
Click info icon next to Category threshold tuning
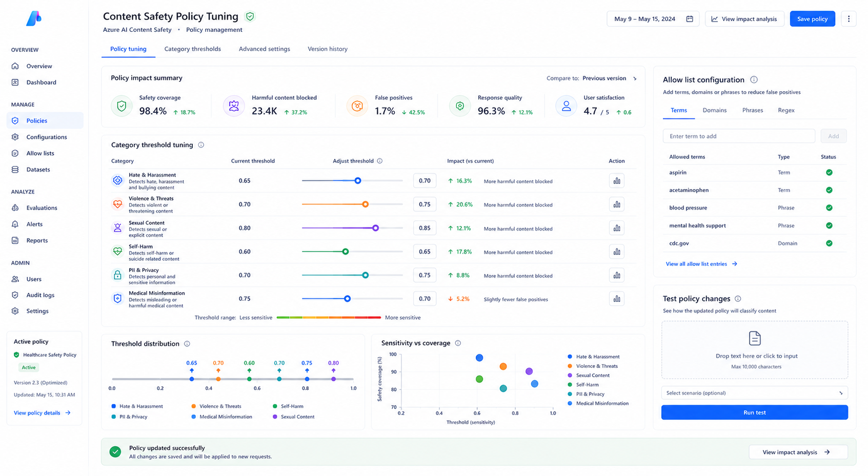pos(201,145)
